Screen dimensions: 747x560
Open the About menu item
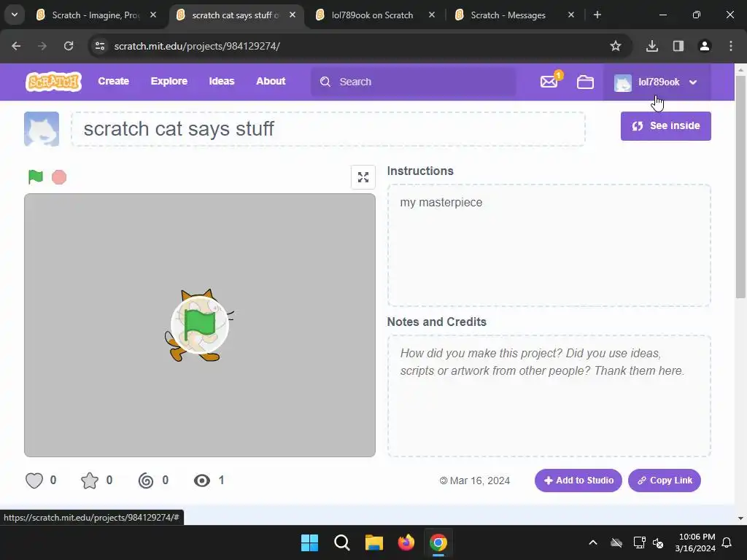[271, 82]
